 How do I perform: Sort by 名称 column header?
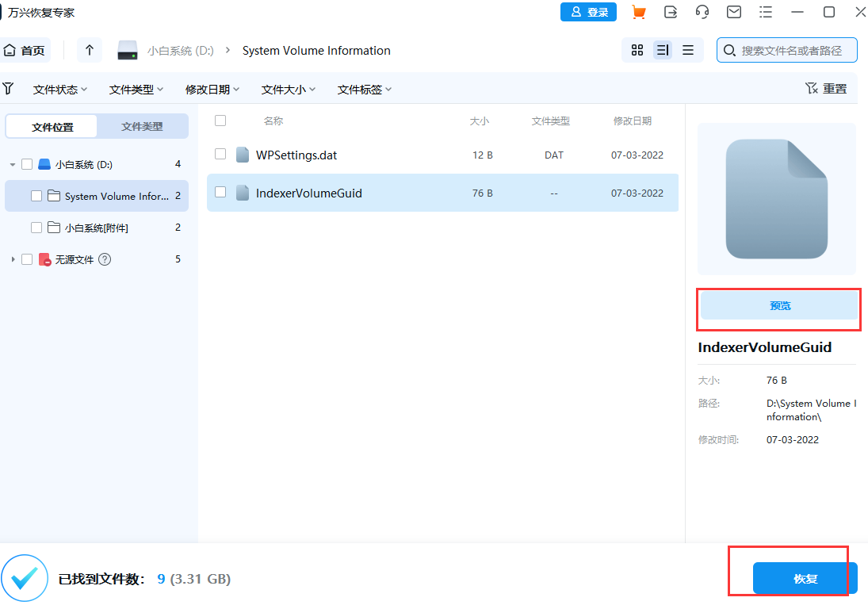coord(273,121)
